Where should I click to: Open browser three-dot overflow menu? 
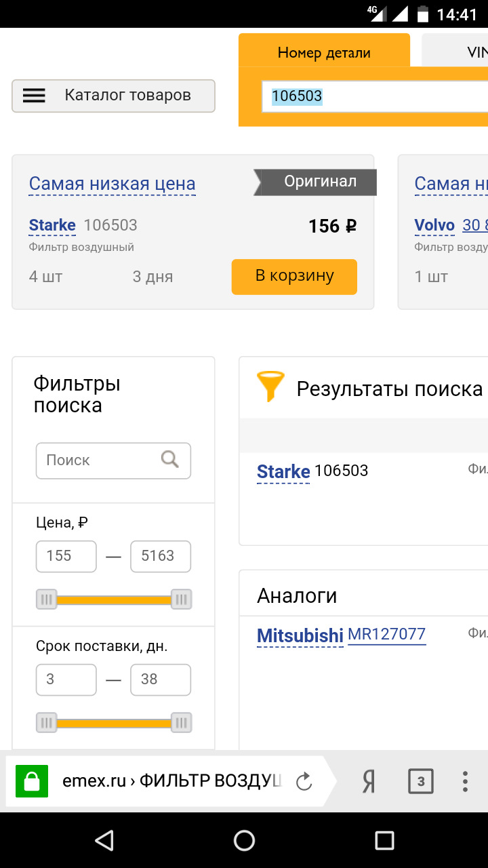[x=465, y=781]
